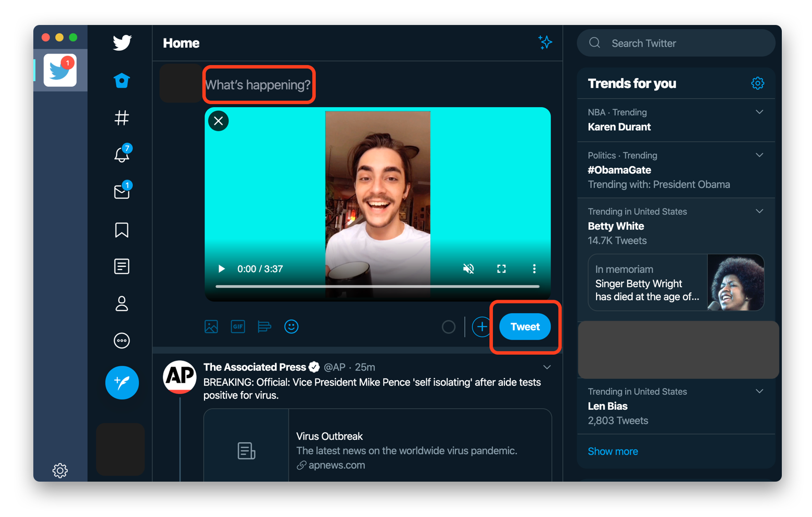Click the What's happening text field
The image size is (812, 517).
coord(258,85)
